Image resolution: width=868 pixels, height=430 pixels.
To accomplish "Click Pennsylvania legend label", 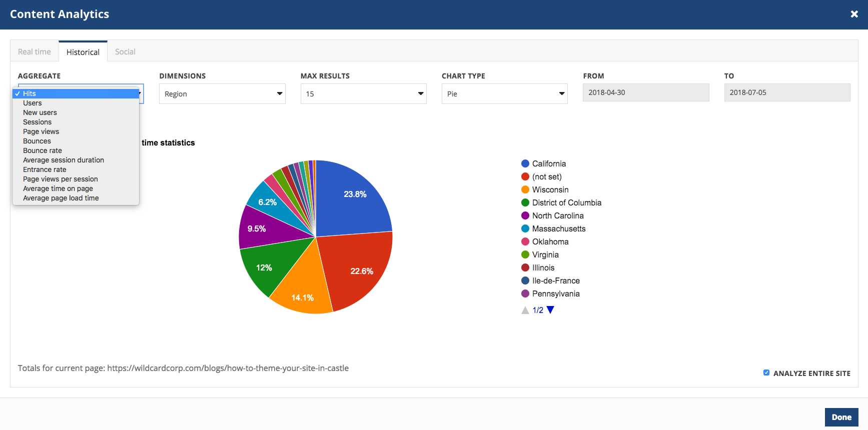I will (556, 293).
